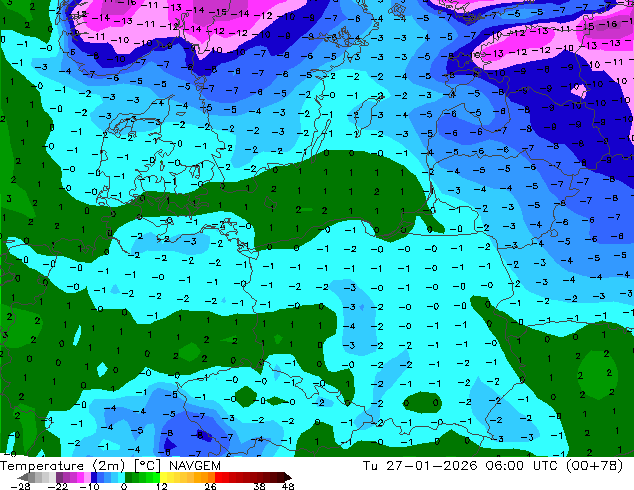This screenshot has width=634, height=490.
Task: Click the "48" legend label
Action: 288,486
